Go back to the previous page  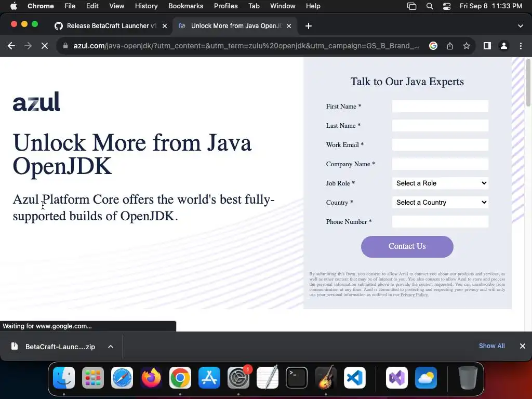pyautogui.click(x=11, y=46)
